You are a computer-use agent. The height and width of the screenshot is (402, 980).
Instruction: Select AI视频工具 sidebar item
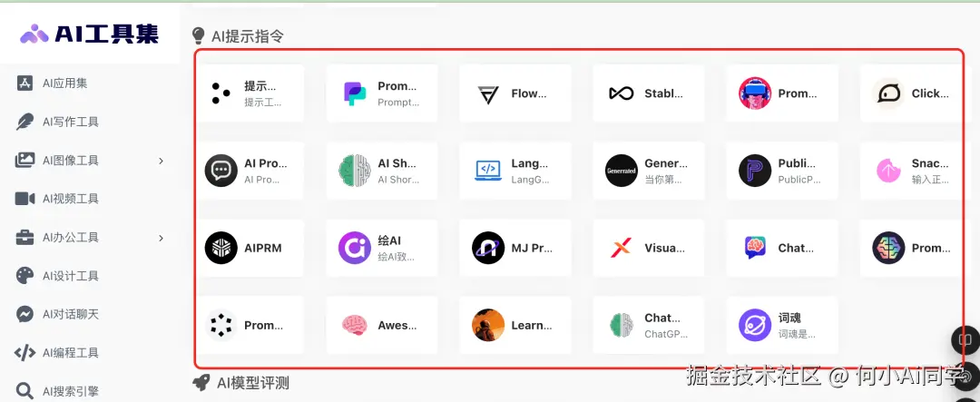[x=70, y=199]
